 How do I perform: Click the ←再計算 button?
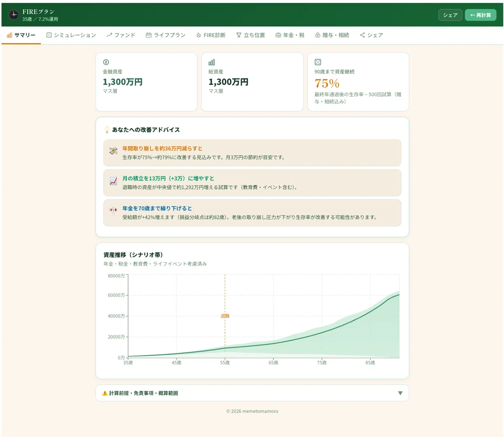click(480, 15)
